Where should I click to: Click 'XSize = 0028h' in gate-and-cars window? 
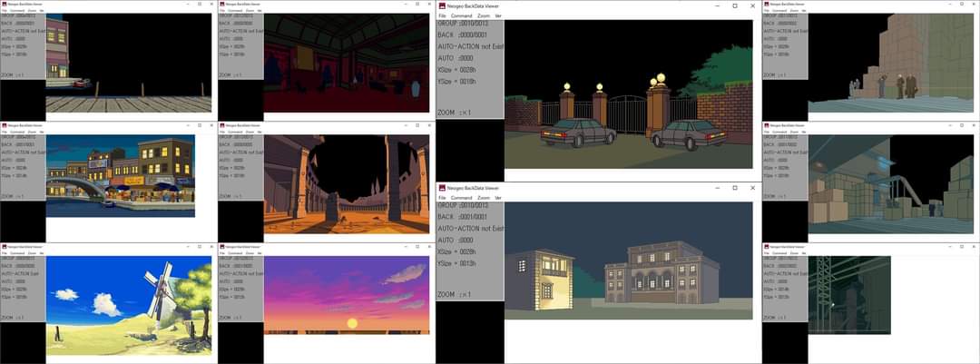[456, 69]
